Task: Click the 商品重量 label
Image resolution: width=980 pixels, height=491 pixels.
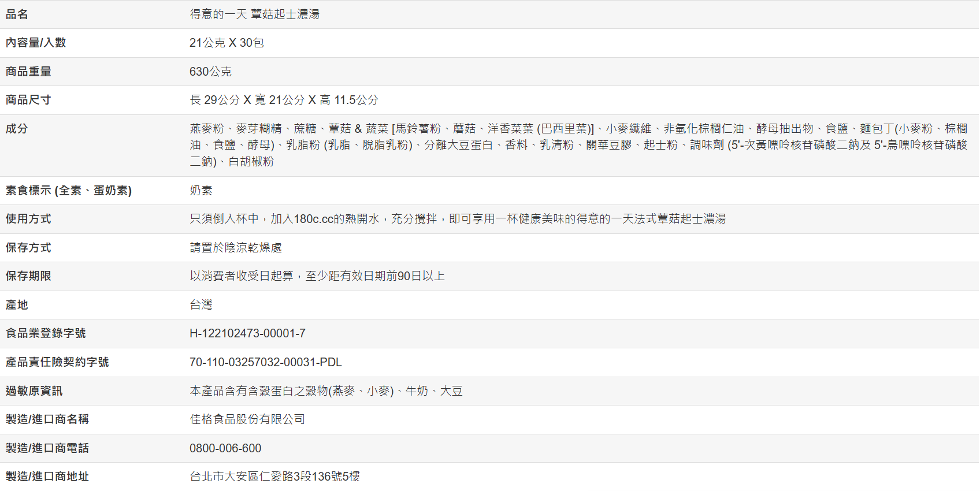Action: [x=28, y=72]
